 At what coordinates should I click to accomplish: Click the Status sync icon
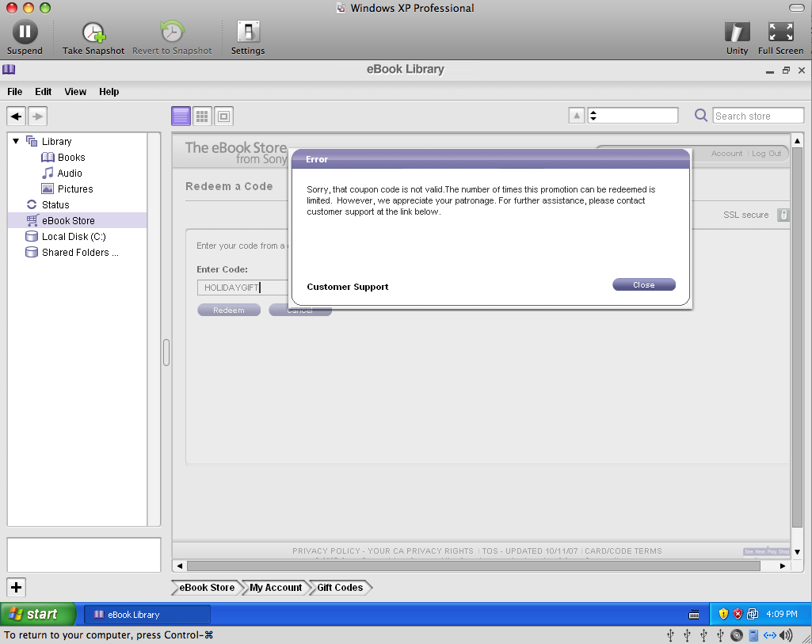point(32,204)
